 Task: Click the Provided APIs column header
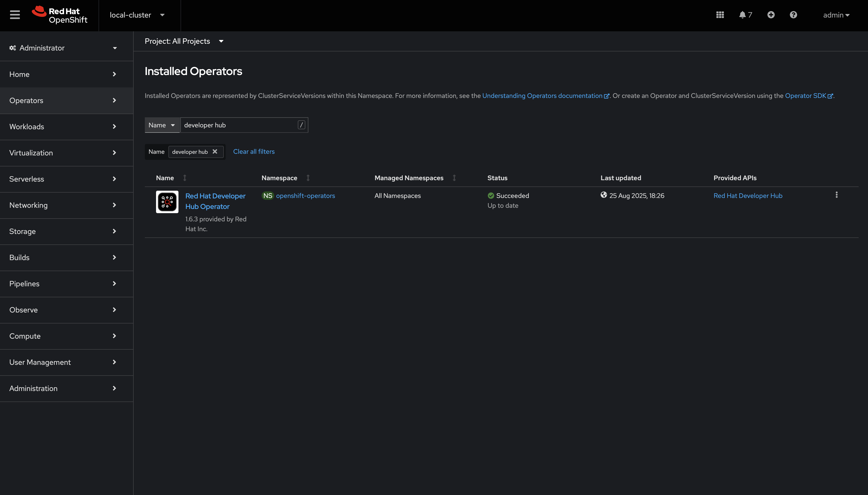coord(735,178)
